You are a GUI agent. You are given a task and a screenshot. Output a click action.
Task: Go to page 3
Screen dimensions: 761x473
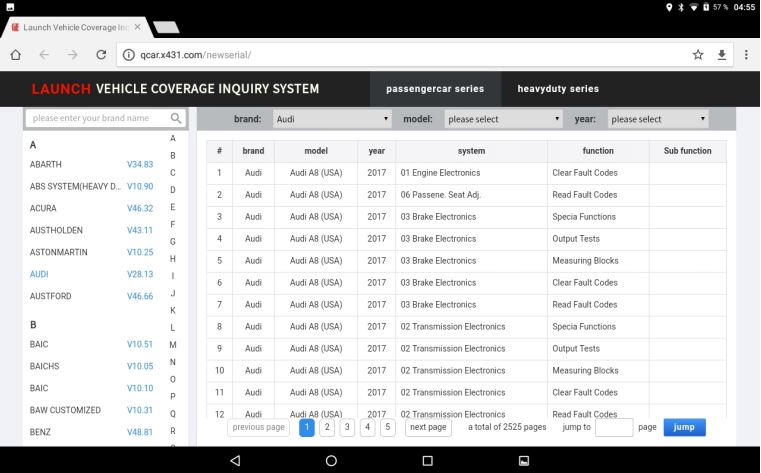point(347,427)
